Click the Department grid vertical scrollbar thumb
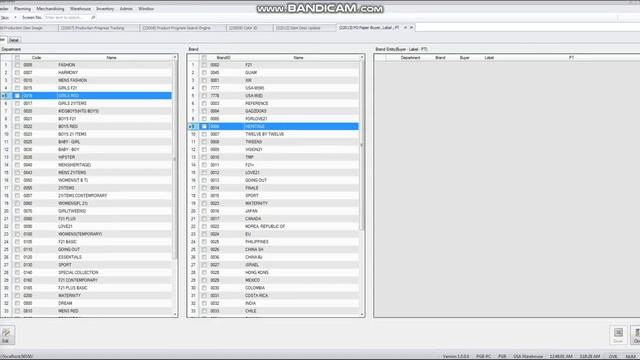 click(175, 159)
